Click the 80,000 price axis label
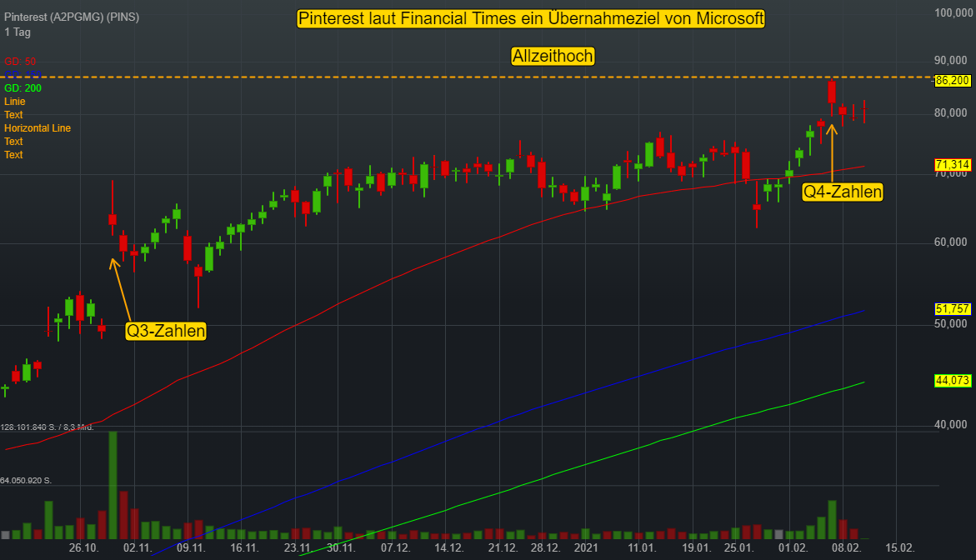 click(951, 112)
